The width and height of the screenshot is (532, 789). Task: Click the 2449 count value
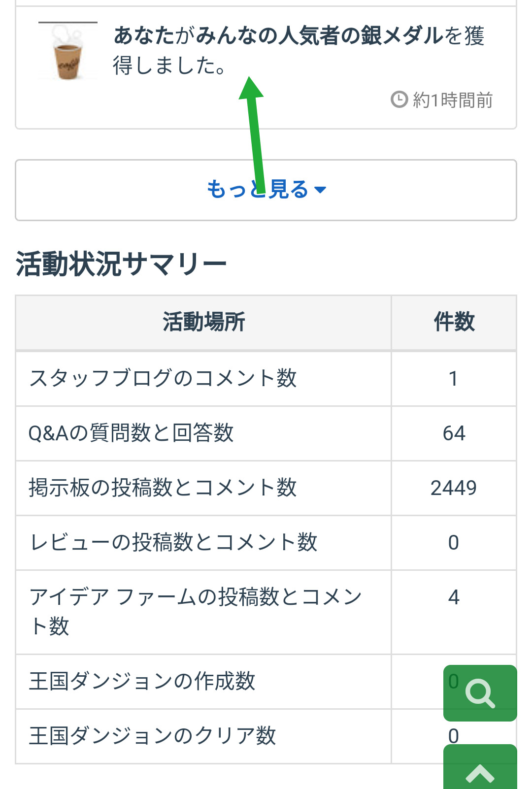click(x=453, y=488)
